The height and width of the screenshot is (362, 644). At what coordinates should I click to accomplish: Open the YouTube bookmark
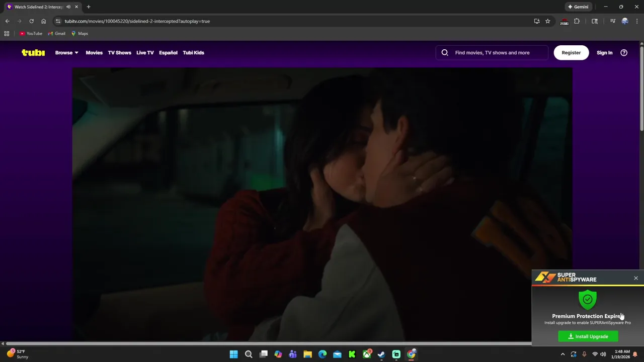[x=31, y=33]
